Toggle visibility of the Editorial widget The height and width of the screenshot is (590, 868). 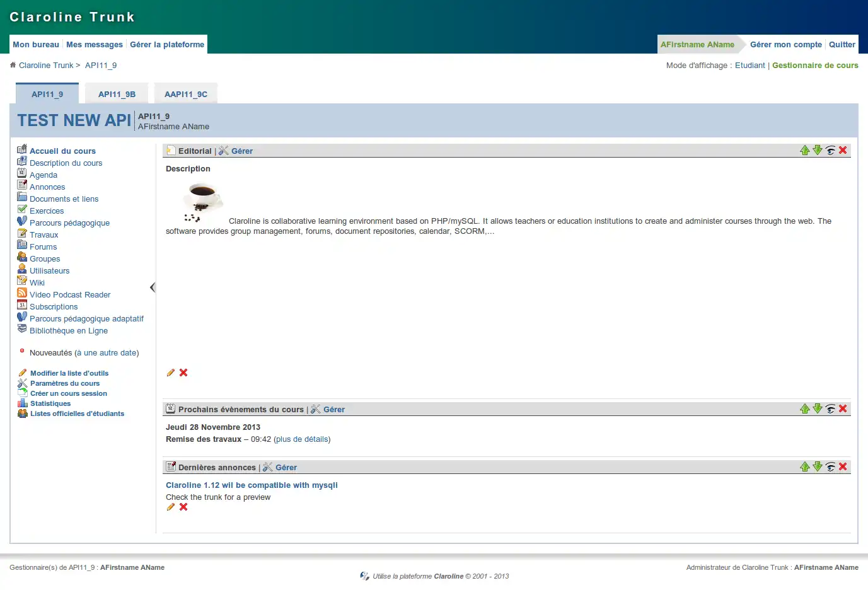pos(830,150)
